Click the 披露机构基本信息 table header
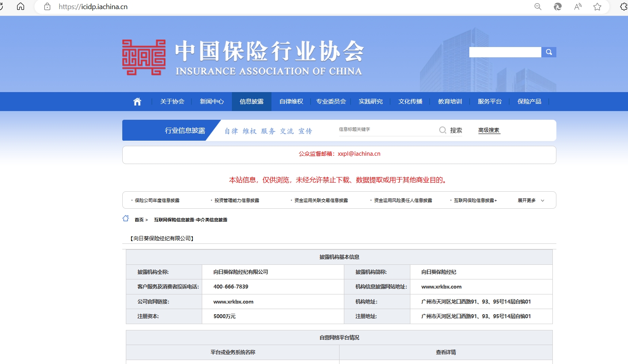The height and width of the screenshot is (364, 628). (x=339, y=257)
